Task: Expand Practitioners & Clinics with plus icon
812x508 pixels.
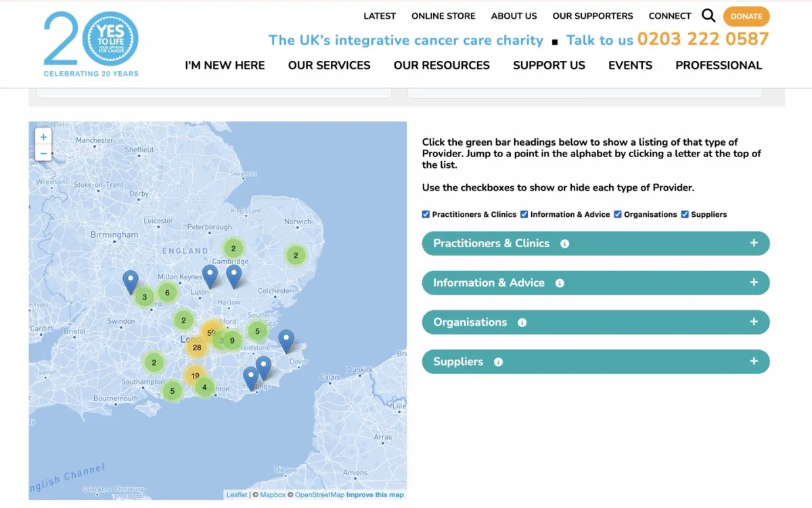Action: [x=754, y=243]
